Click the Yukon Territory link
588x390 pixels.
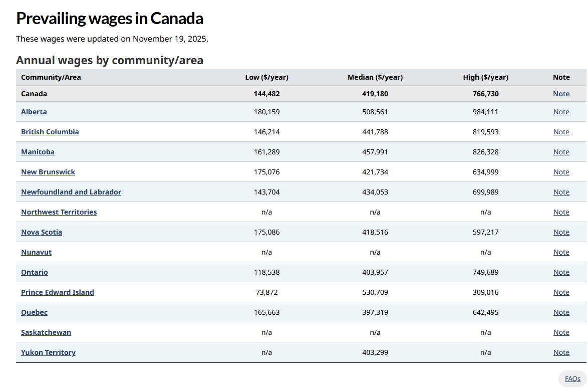[x=48, y=352]
